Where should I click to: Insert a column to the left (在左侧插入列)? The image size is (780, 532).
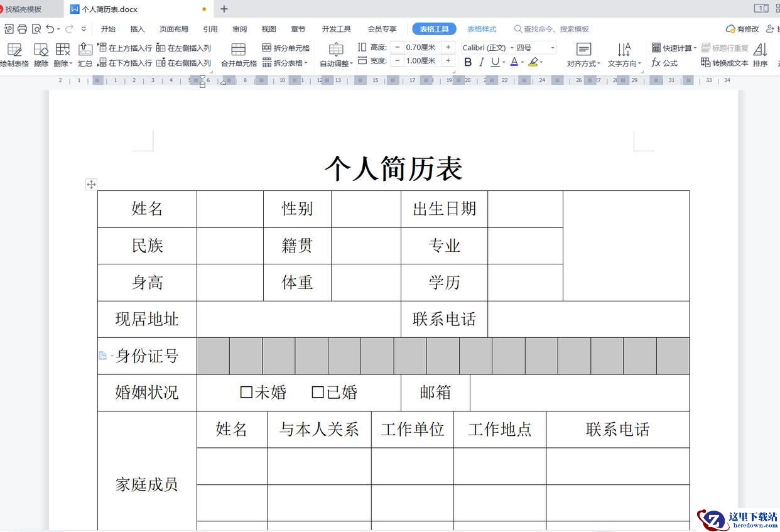[183, 48]
